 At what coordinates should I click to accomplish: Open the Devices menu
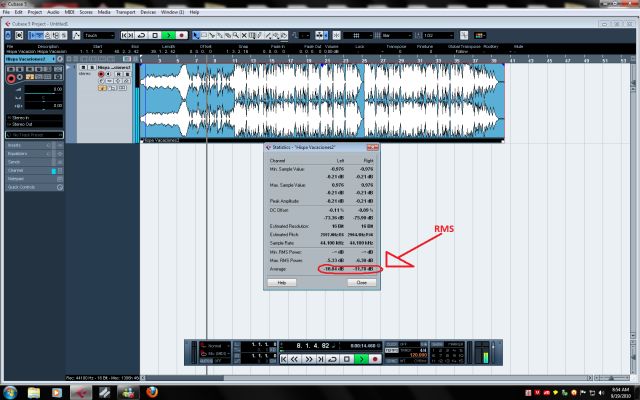pyautogui.click(x=148, y=12)
